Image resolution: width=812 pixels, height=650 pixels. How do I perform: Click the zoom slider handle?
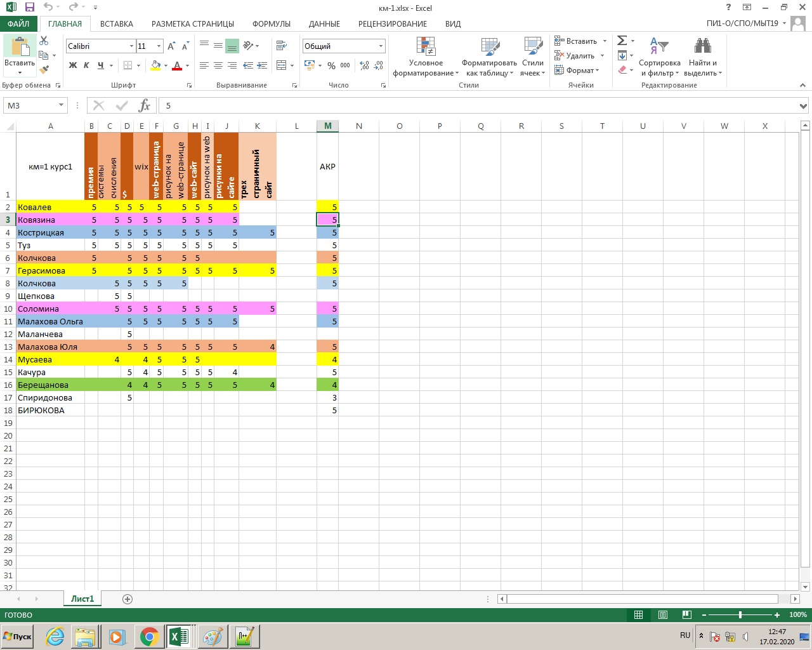tap(740, 614)
